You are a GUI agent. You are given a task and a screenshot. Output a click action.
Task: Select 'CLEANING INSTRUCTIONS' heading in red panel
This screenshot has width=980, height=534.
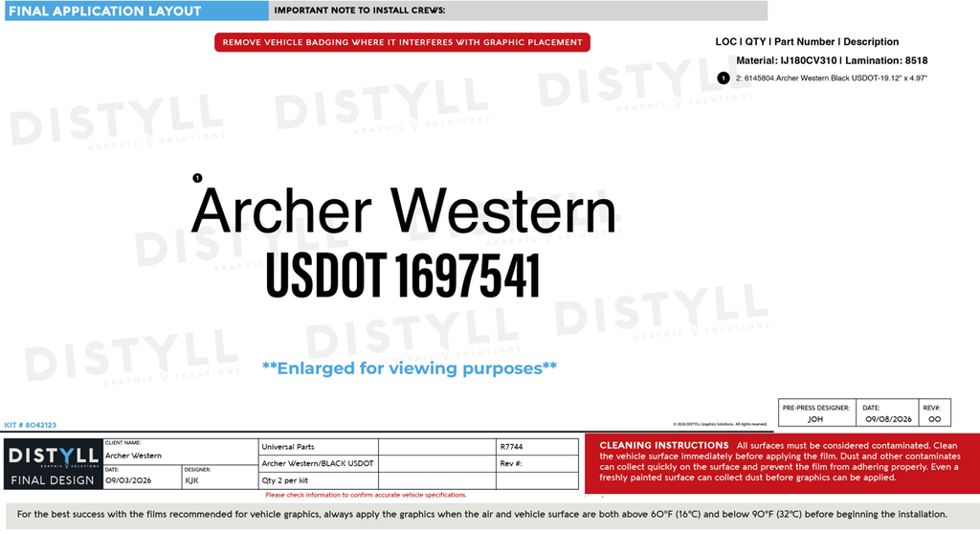[x=664, y=445]
